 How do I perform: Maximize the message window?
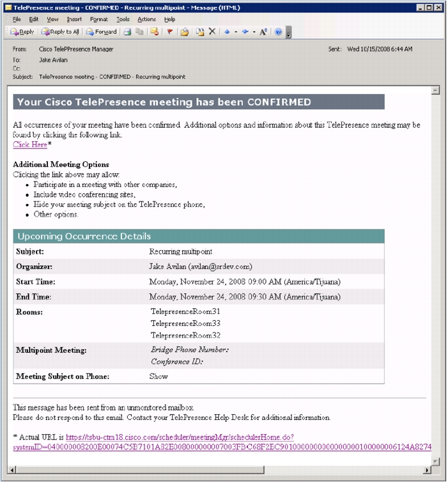click(429, 8)
